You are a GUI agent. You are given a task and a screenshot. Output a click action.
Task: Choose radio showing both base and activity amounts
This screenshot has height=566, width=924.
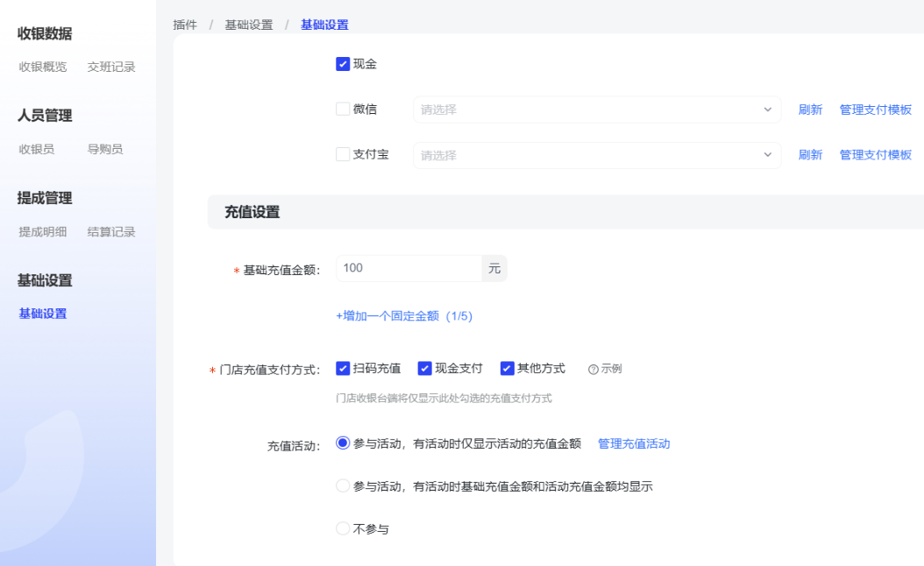[x=343, y=485]
